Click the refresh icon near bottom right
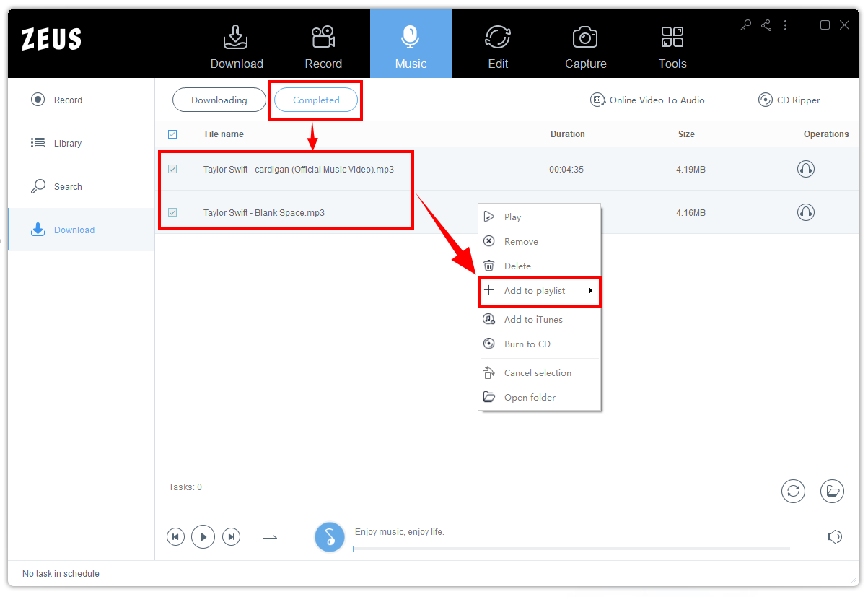Screen dimensions: 868x597 point(793,491)
